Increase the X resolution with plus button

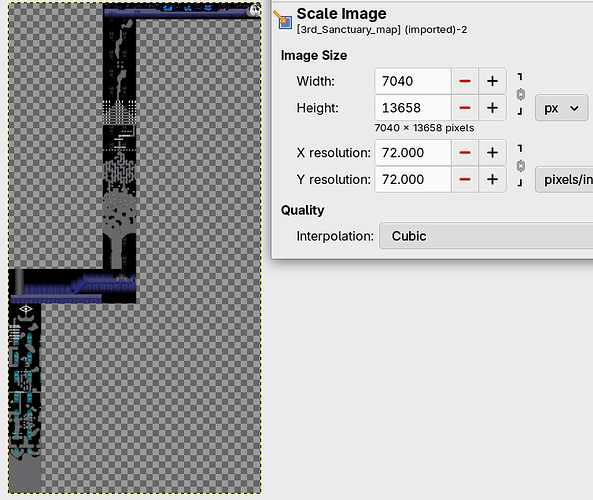click(x=492, y=152)
